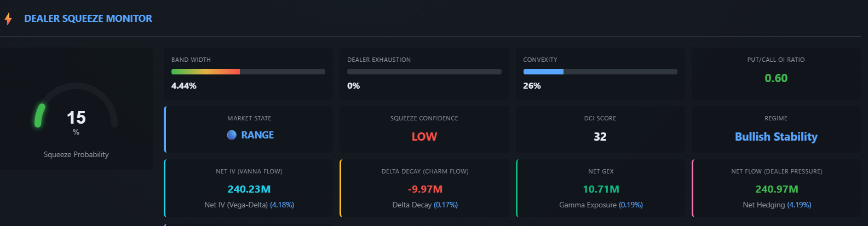Viewport: 868px width, 226px height.
Task: Click the Convexity progress bar
Action: click(600, 72)
